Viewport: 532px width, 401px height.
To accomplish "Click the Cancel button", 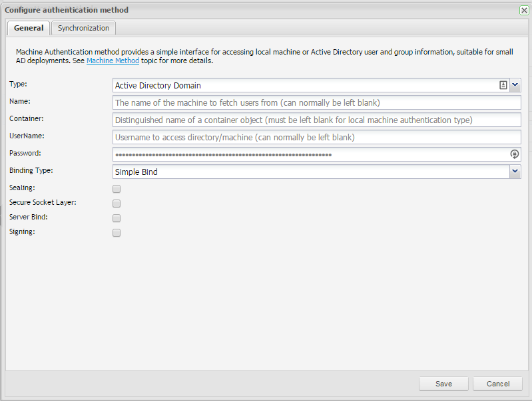I will (x=497, y=384).
